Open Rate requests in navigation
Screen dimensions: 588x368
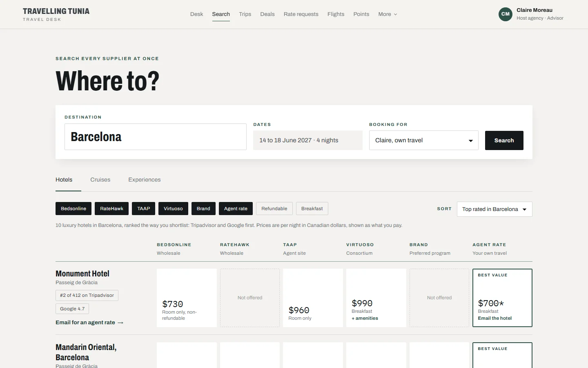tap(301, 14)
